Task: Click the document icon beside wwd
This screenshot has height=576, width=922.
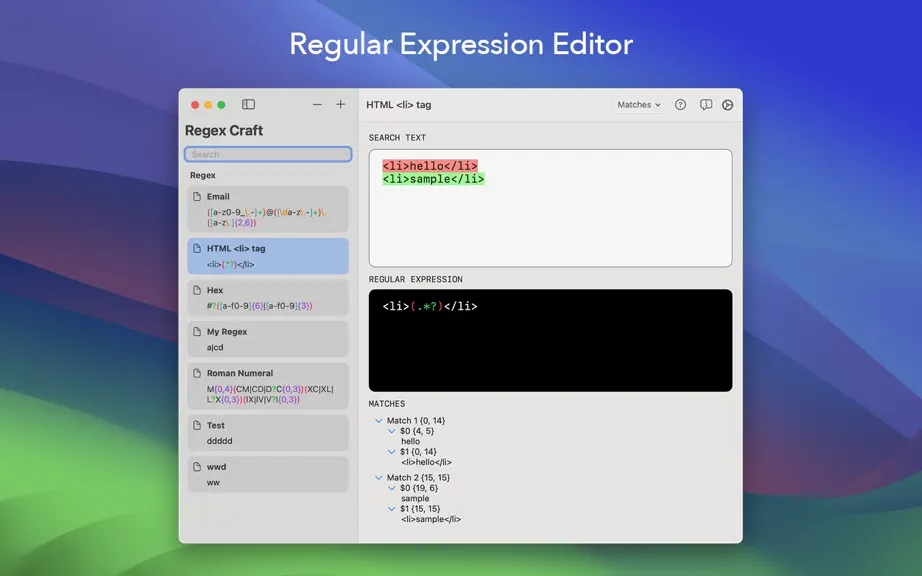Action: (x=197, y=467)
